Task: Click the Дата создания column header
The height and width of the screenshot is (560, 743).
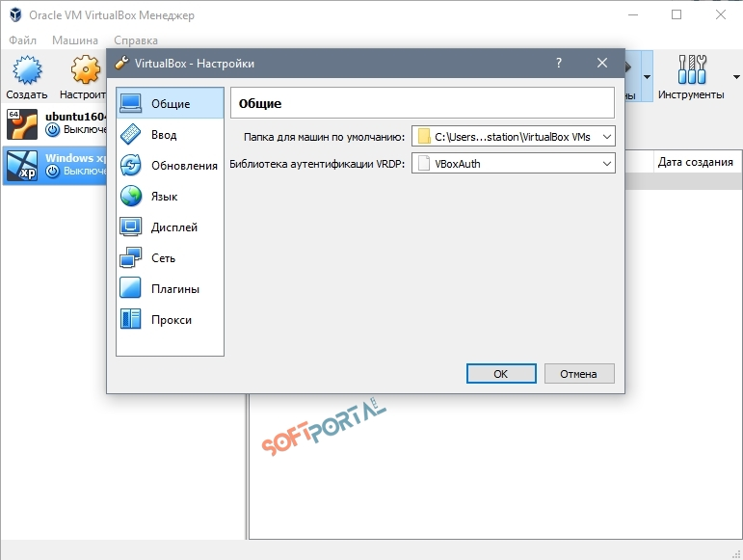Action: [695, 162]
